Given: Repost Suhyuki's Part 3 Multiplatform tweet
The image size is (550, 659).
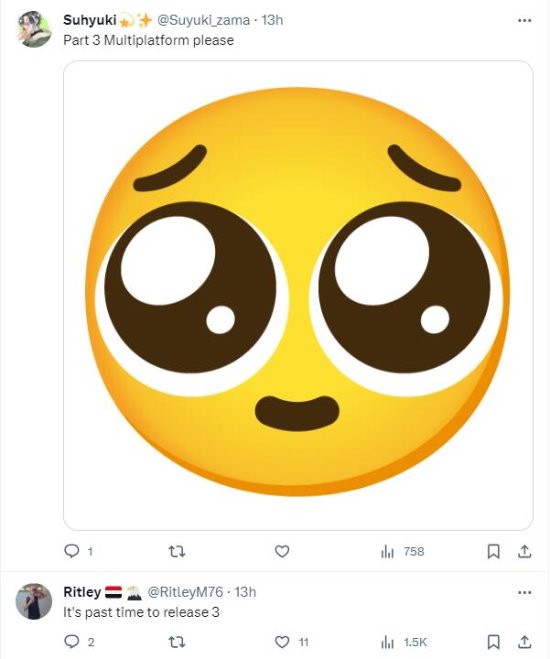Looking at the screenshot, I should coord(176,551).
